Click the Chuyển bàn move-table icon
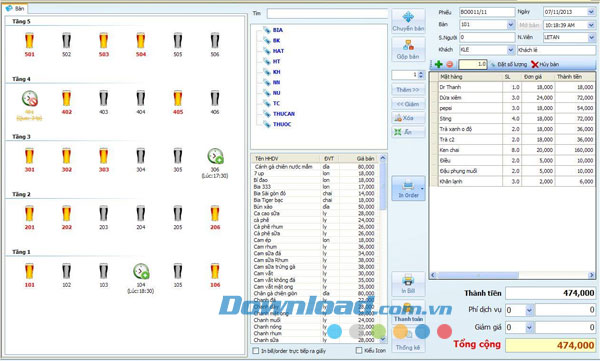600x361 pixels. [408, 17]
